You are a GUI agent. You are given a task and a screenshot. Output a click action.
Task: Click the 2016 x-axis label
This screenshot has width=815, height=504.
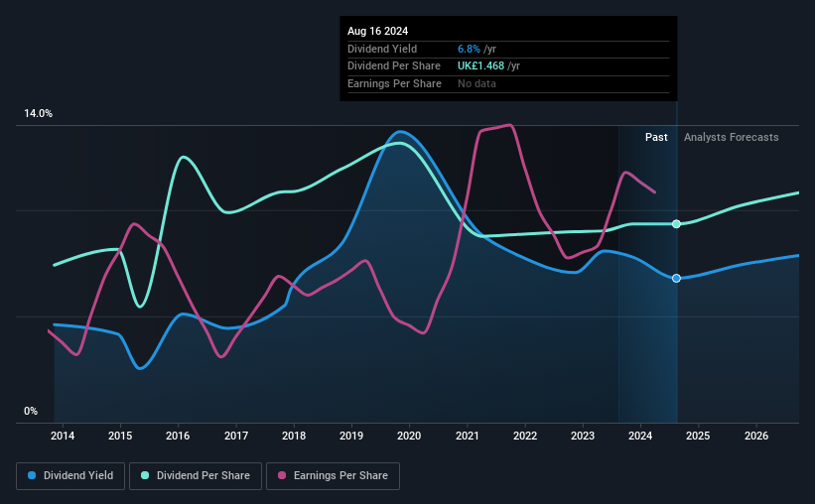point(178,436)
